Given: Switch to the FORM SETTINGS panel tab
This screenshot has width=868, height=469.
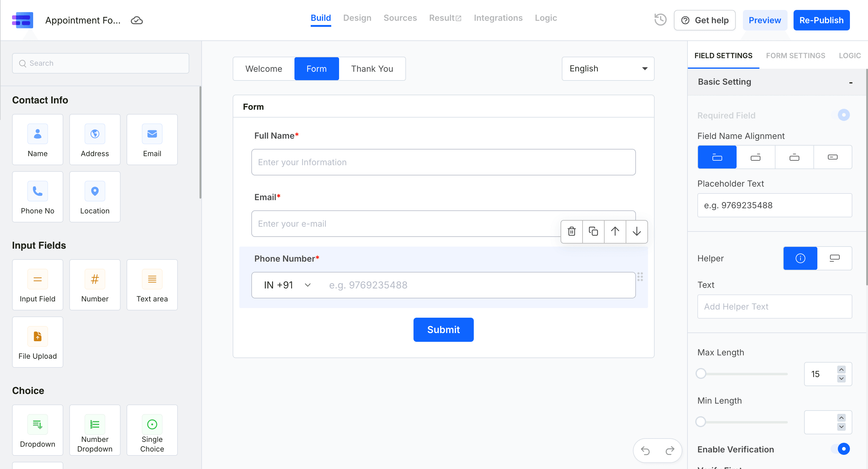Looking at the screenshot, I should coord(796,55).
